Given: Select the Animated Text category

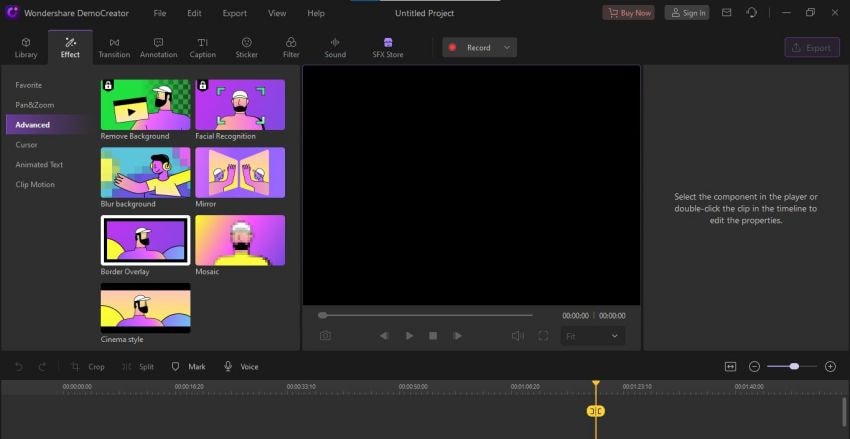Looking at the screenshot, I should pyautogui.click(x=39, y=165).
